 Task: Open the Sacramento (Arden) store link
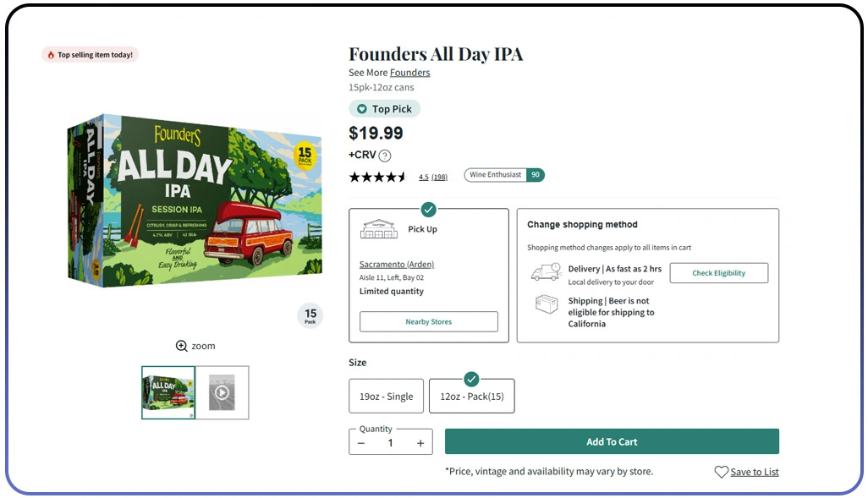[x=396, y=265]
